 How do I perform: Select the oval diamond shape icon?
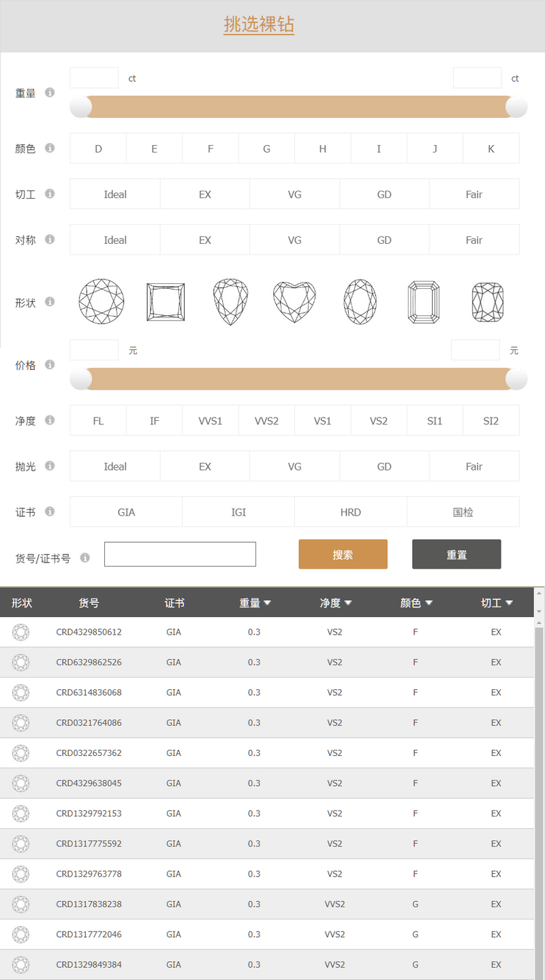pos(360,301)
